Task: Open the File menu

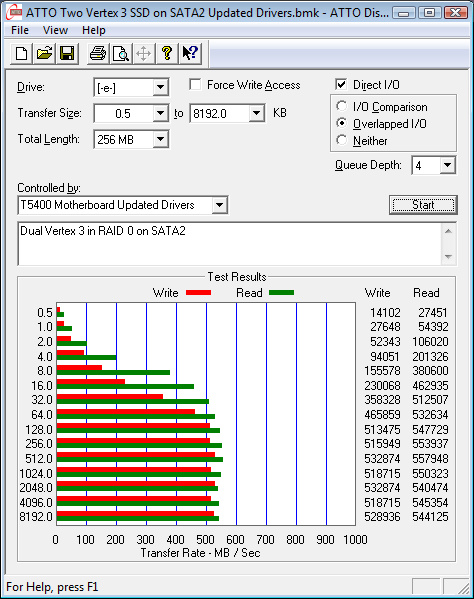Action: [20, 30]
